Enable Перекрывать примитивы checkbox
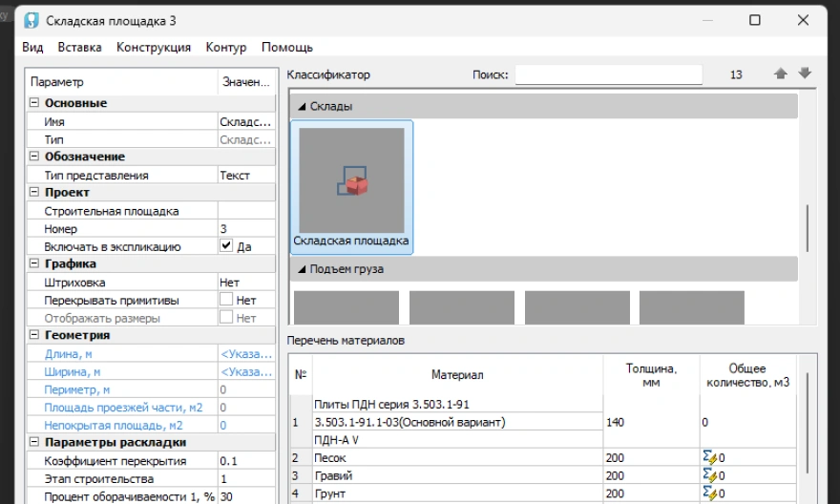This screenshot has width=840, height=504. click(x=226, y=300)
